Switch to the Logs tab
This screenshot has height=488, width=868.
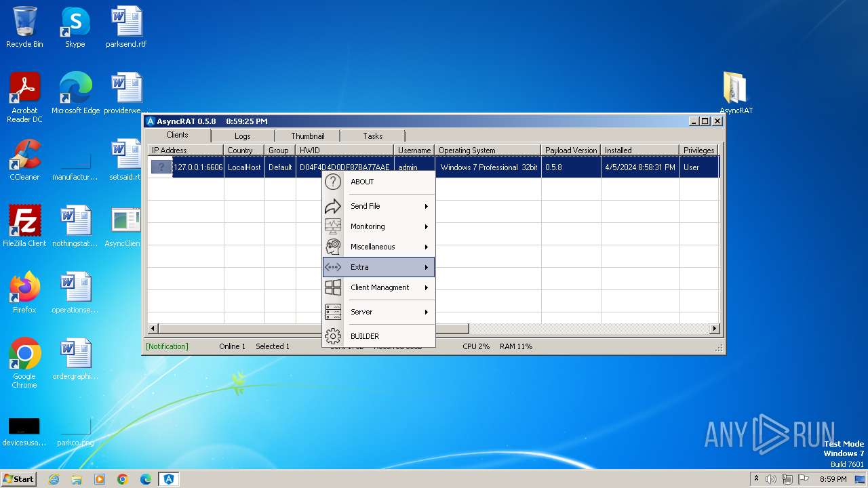[242, 136]
